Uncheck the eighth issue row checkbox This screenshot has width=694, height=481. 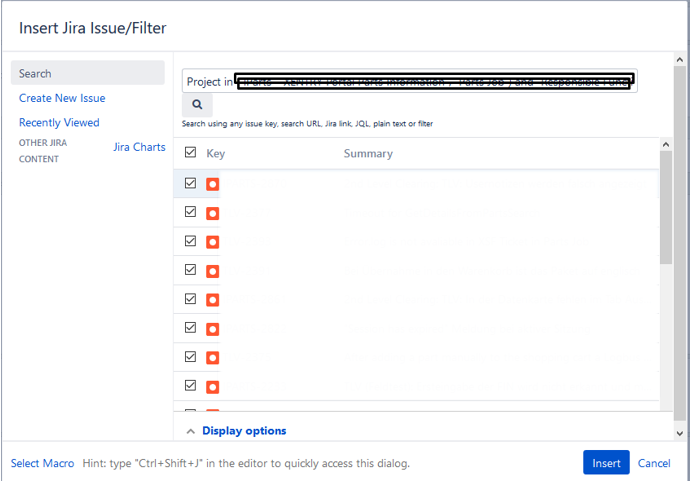(x=190, y=385)
